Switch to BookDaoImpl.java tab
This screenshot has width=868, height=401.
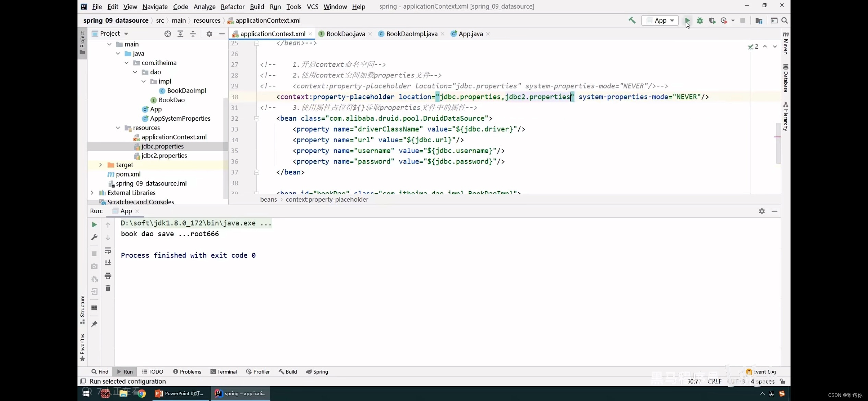tap(411, 34)
